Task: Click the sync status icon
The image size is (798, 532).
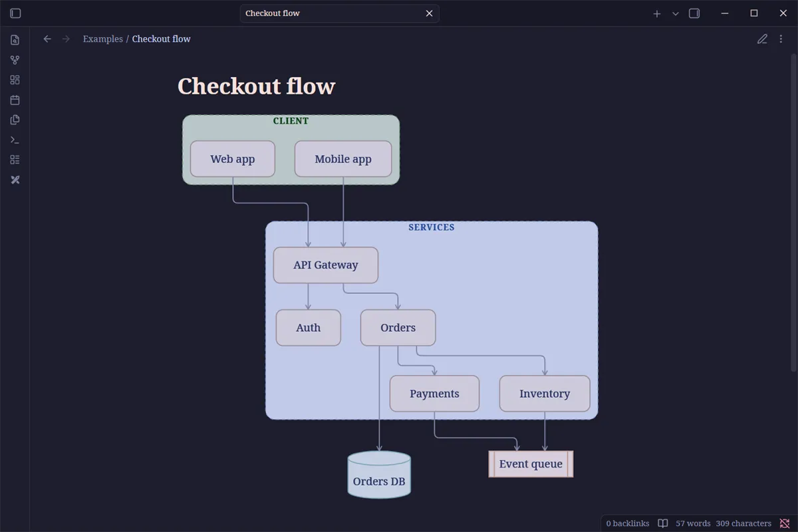Action: 785,523
